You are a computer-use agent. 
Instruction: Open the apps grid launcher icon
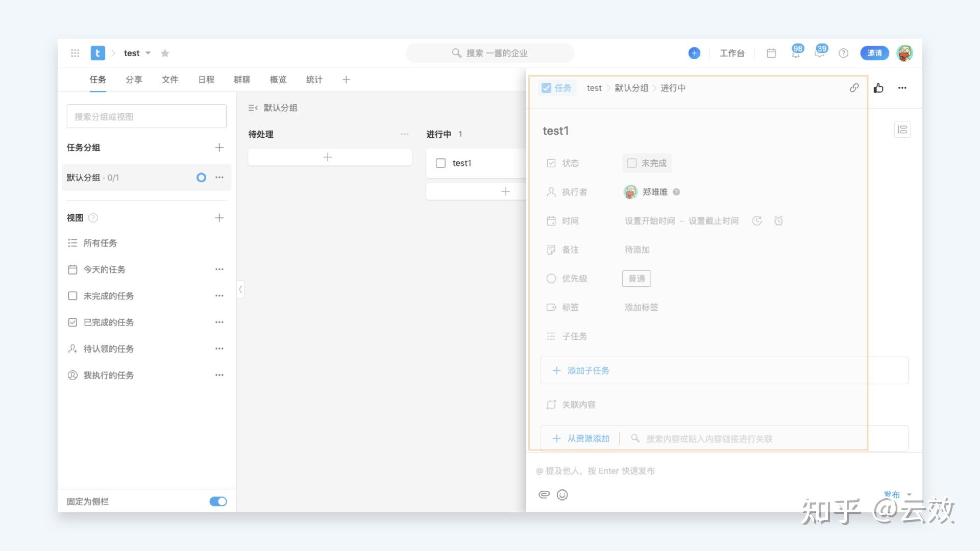75,53
